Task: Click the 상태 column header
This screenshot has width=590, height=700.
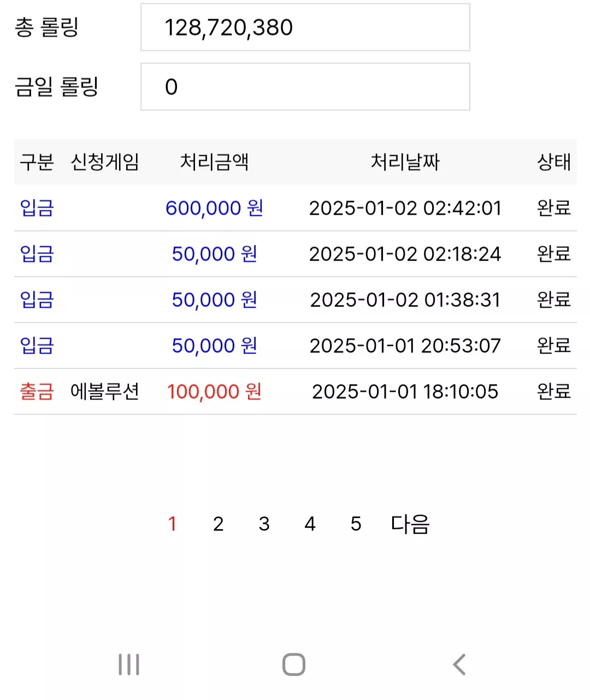Action: coord(554,162)
